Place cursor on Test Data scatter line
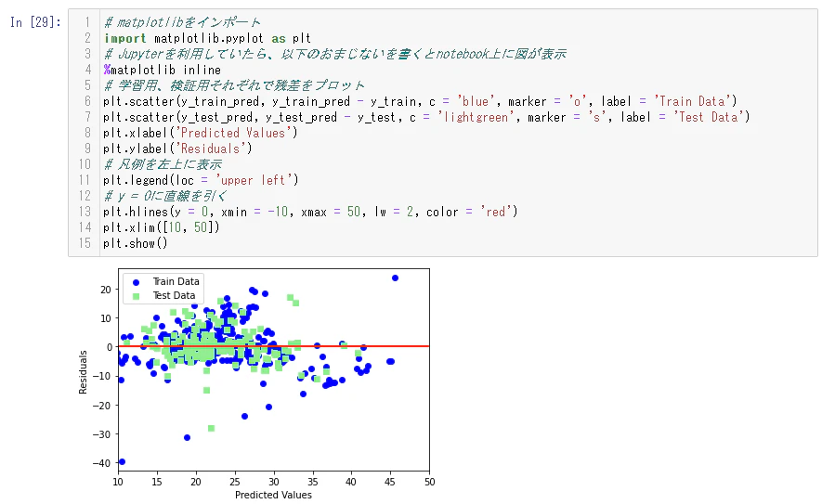The width and height of the screenshot is (822, 504). click(x=426, y=117)
